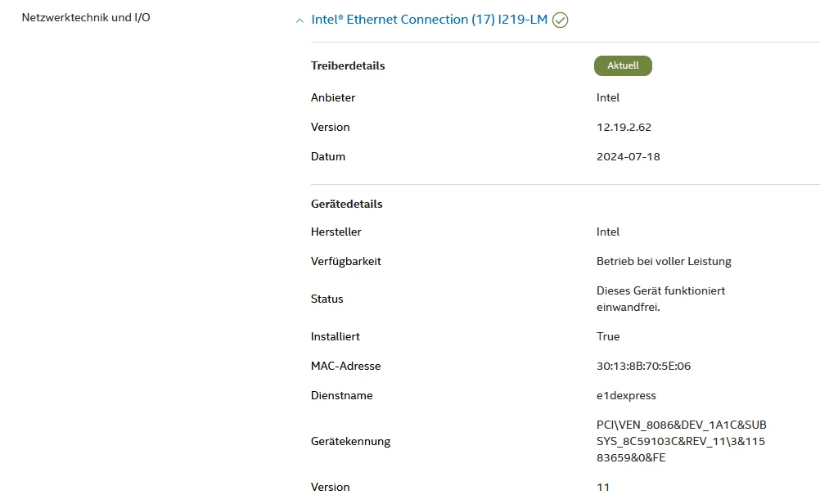Select the Anbieter value Intel
The height and width of the screenshot is (504, 820).
(x=608, y=97)
